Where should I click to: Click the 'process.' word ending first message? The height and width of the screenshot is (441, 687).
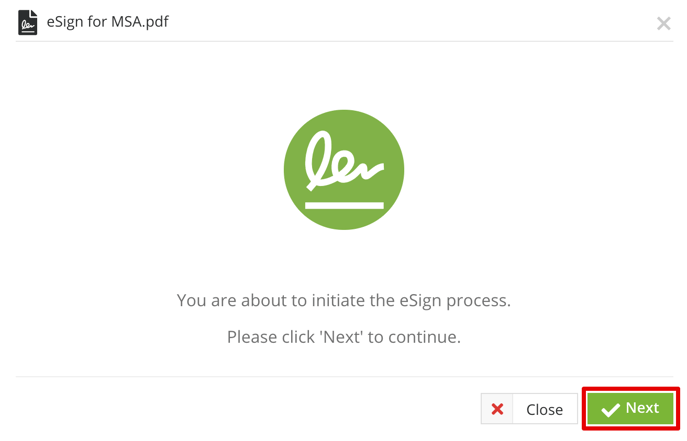click(x=478, y=301)
